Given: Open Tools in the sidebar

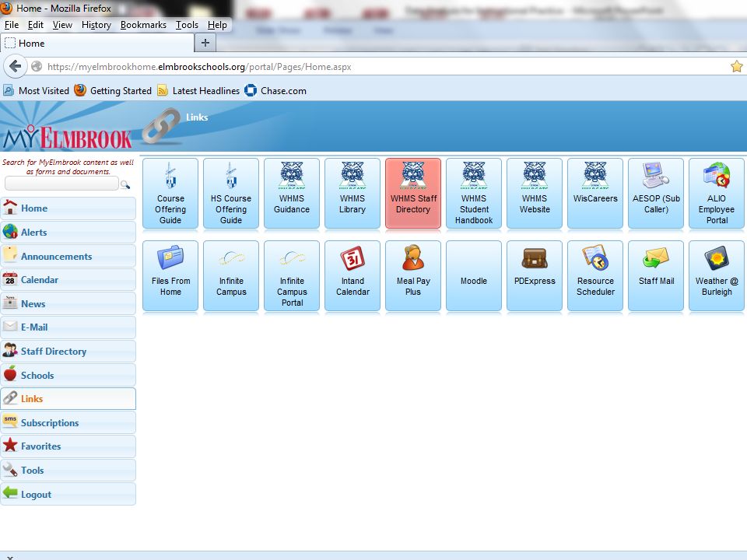Looking at the screenshot, I should [68, 470].
